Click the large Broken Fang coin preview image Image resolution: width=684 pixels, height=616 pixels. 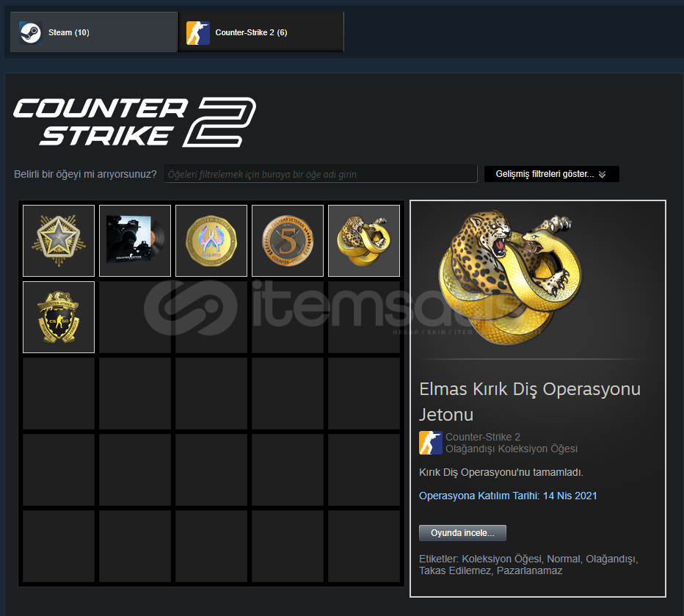[510, 278]
